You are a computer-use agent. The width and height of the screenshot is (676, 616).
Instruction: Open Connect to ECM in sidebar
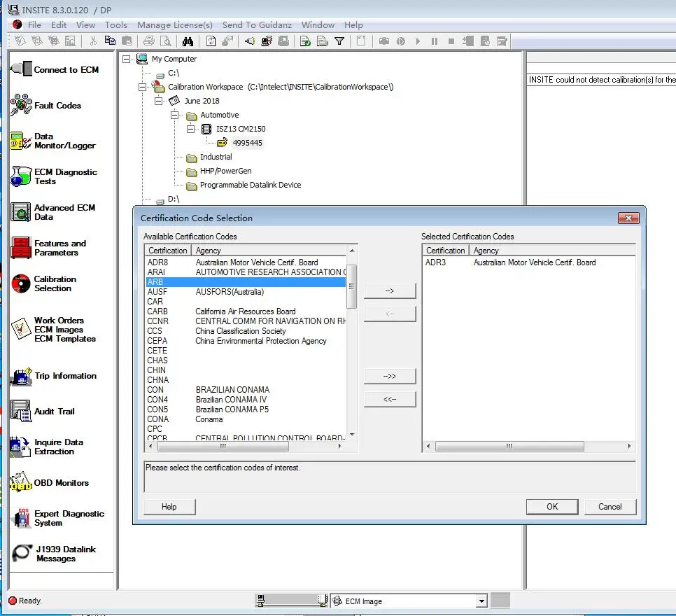click(55, 69)
